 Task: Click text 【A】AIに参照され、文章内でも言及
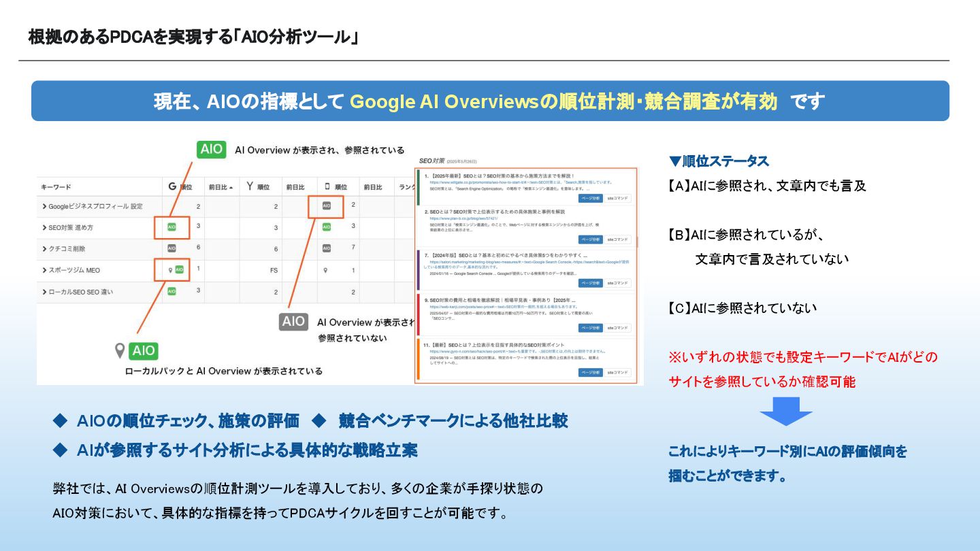(767, 186)
